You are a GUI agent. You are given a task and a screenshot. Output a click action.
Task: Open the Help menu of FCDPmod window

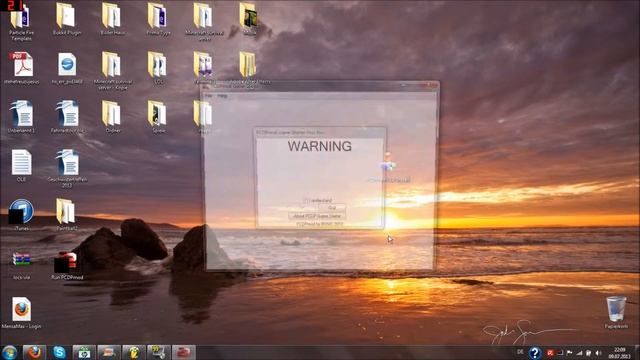pos(222,96)
